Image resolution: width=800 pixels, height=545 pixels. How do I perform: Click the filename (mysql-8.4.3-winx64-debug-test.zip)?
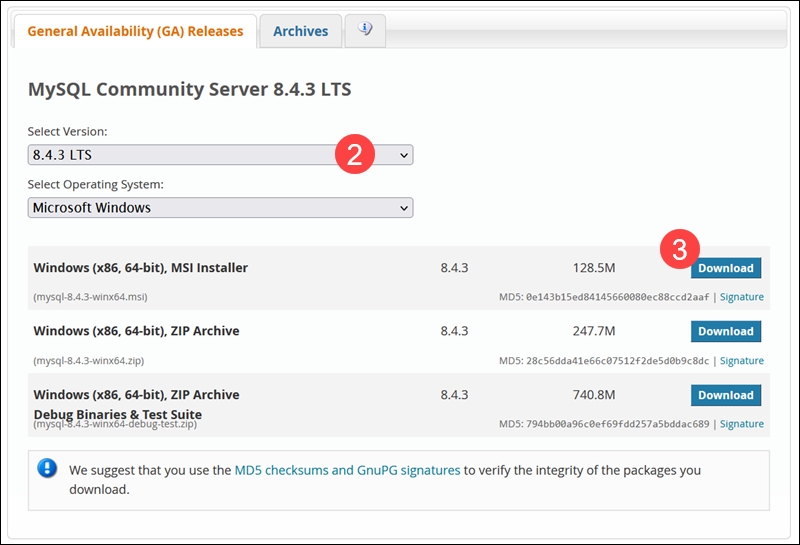pos(115,425)
